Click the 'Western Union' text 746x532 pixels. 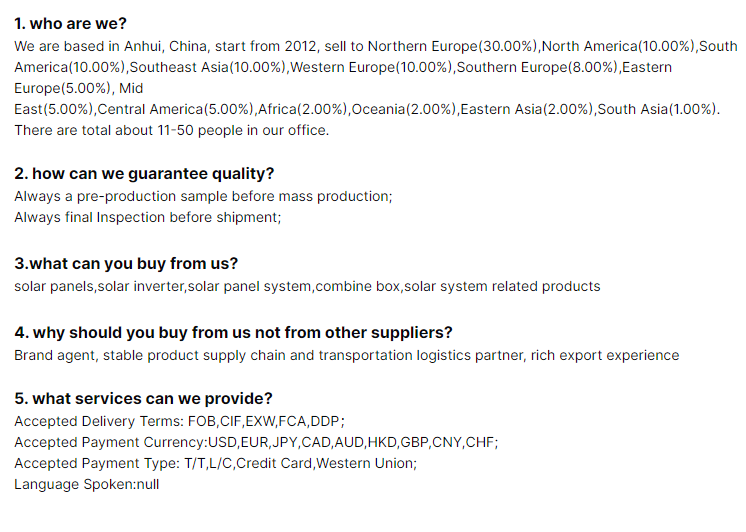(366, 463)
